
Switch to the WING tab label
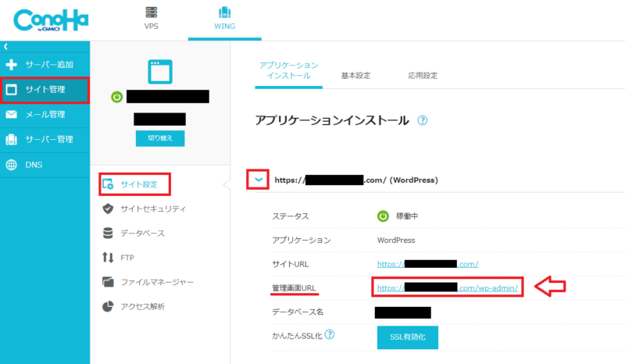pyautogui.click(x=224, y=27)
